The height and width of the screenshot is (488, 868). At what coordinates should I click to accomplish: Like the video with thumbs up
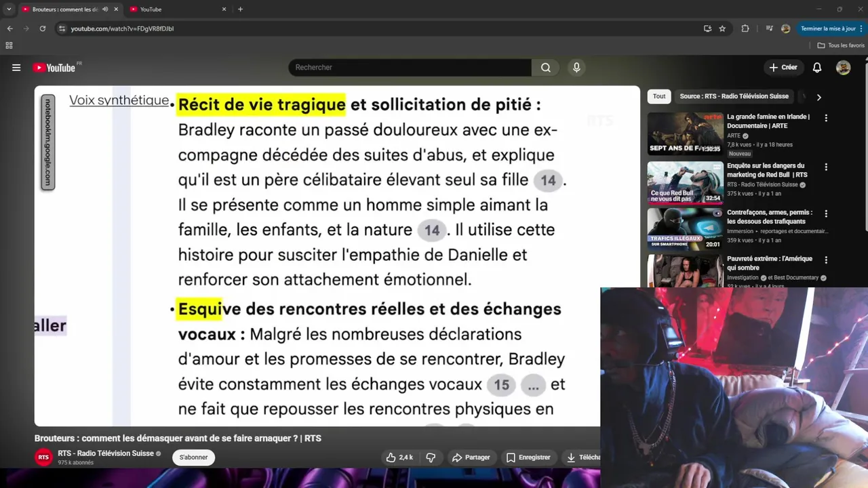point(399,457)
